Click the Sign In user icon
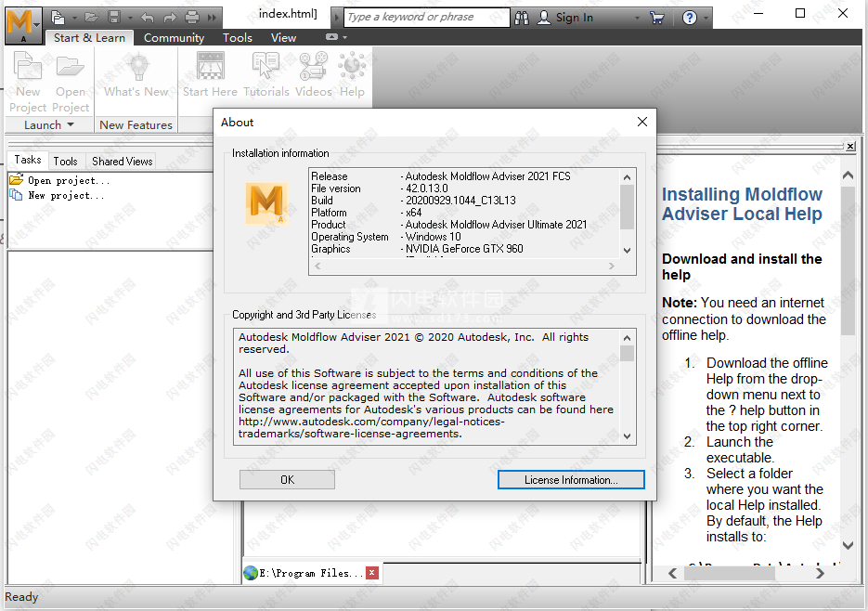The height and width of the screenshot is (611, 868). [544, 18]
